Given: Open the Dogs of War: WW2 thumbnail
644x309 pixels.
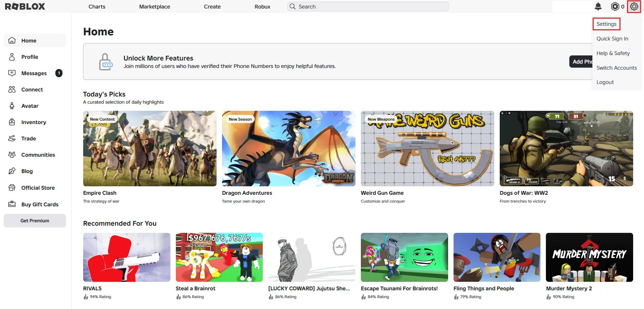Looking at the screenshot, I should (x=566, y=149).
